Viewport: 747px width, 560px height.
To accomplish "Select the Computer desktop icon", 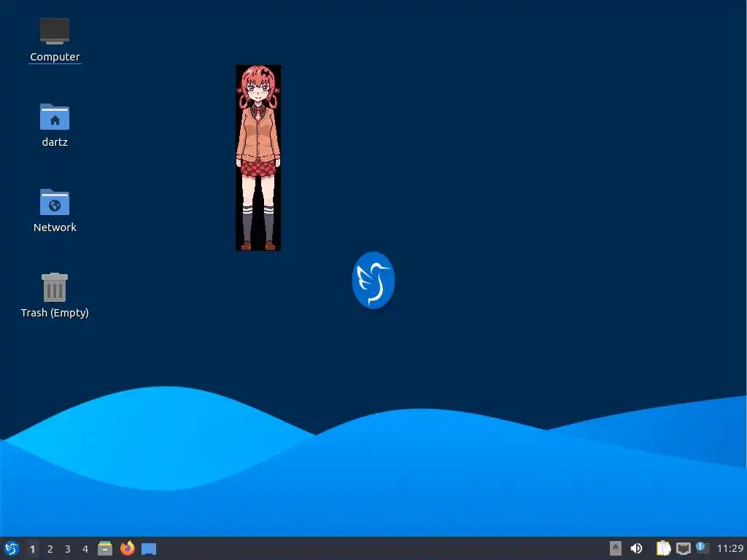I will point(55,31).
